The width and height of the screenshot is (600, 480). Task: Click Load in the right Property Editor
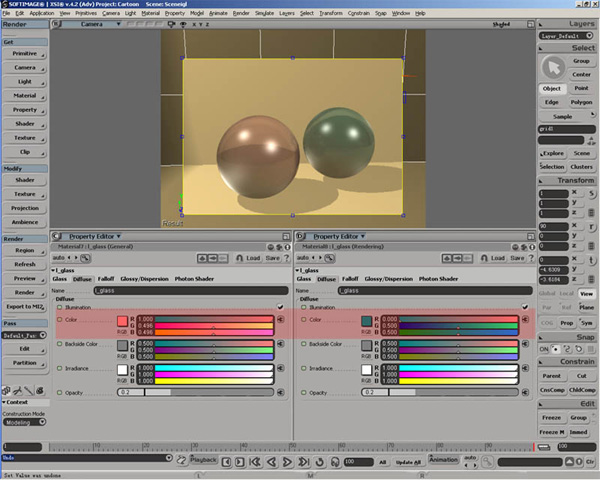pos(498,258)
